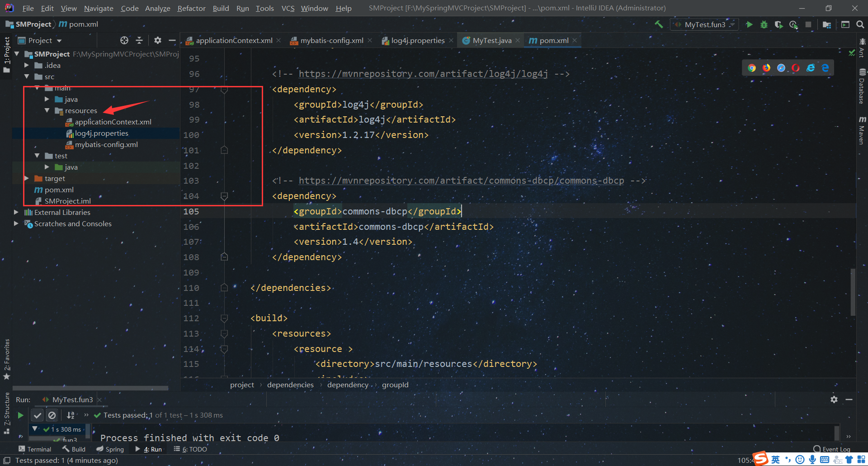Open the Event Log
Image resolution: width=868 pixels, height=466 pixels.
tap(832, 449)
